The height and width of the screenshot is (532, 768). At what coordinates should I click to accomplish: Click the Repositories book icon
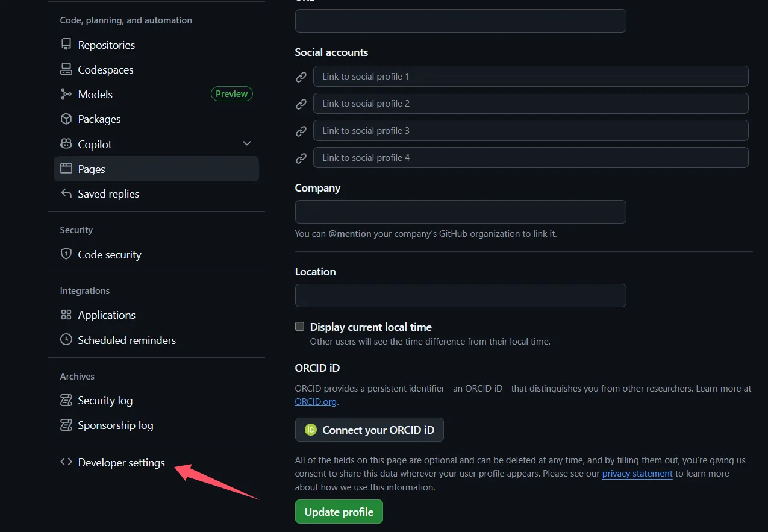click(66, 45)
